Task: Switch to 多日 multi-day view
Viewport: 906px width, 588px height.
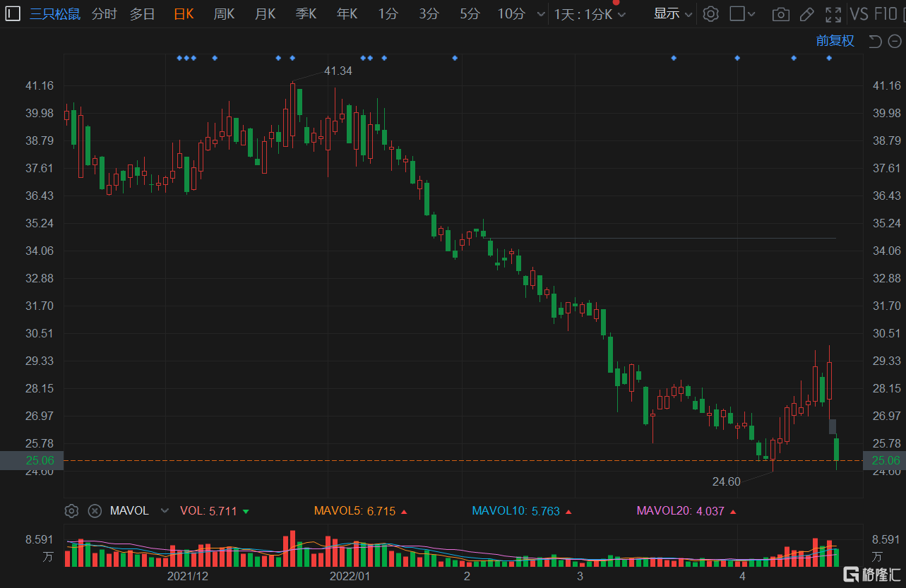Action: pos(142,14)
